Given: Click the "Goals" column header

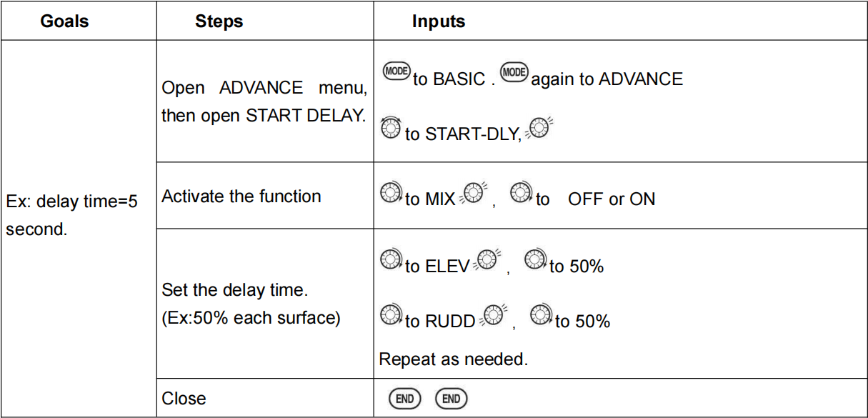Looking at the screenshot, I should 64,21.
